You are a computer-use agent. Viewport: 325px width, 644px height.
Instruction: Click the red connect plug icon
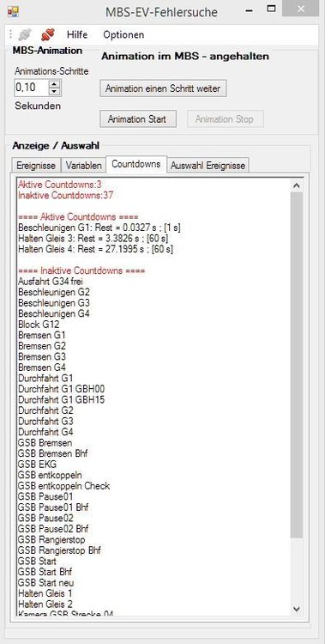click(x=48, y=34)
